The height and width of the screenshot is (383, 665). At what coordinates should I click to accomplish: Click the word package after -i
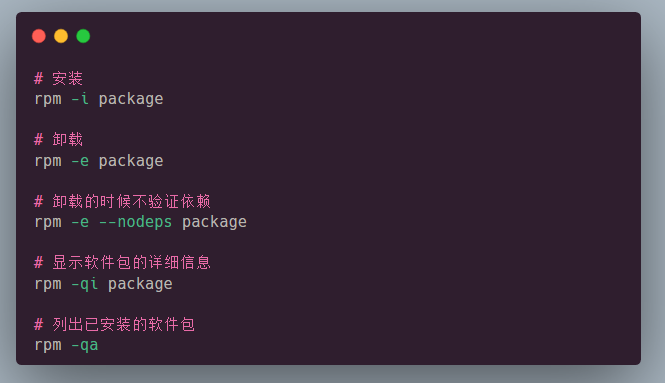pos(131,100)
